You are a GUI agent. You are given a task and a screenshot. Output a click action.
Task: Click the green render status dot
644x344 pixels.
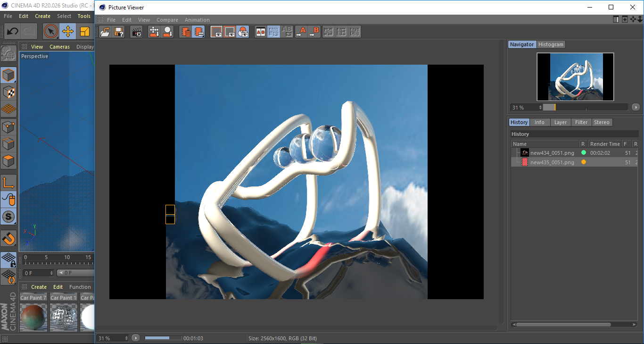point(584,153)
